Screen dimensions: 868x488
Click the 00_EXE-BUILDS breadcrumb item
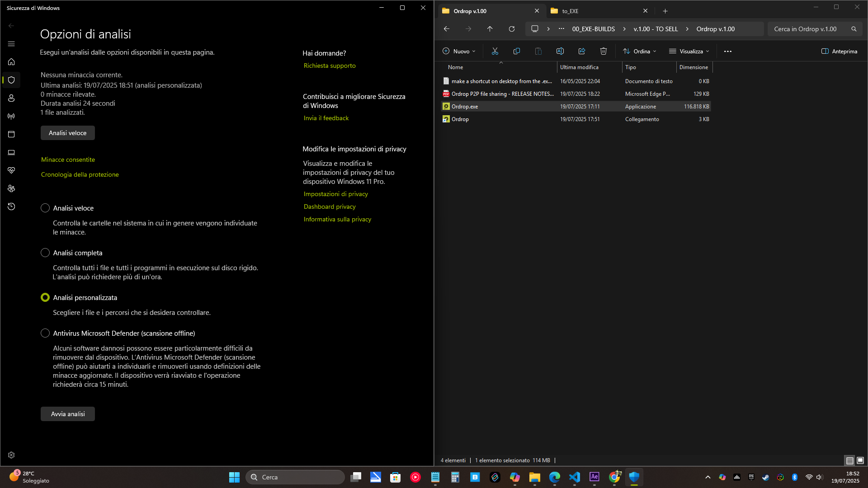[x=593, y=29]
